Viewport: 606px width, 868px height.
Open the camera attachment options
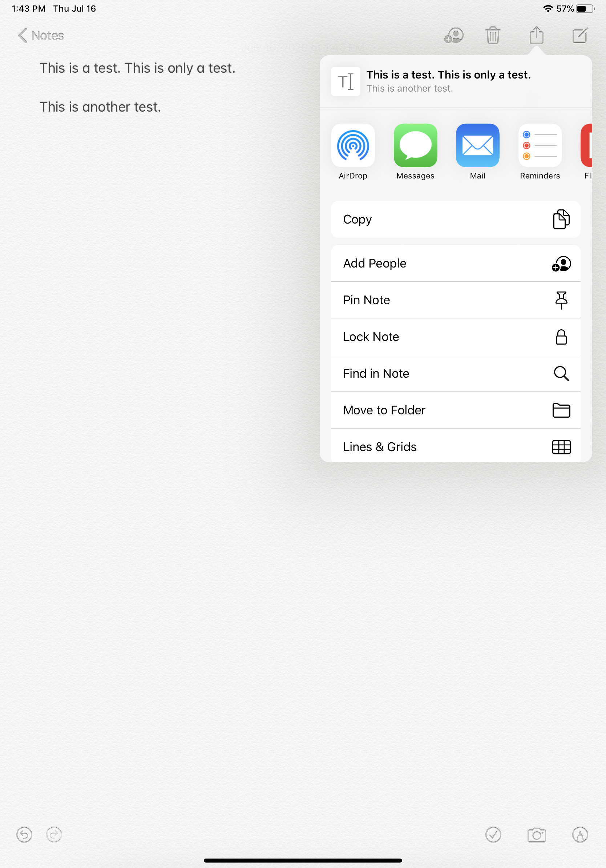[537, 835]
